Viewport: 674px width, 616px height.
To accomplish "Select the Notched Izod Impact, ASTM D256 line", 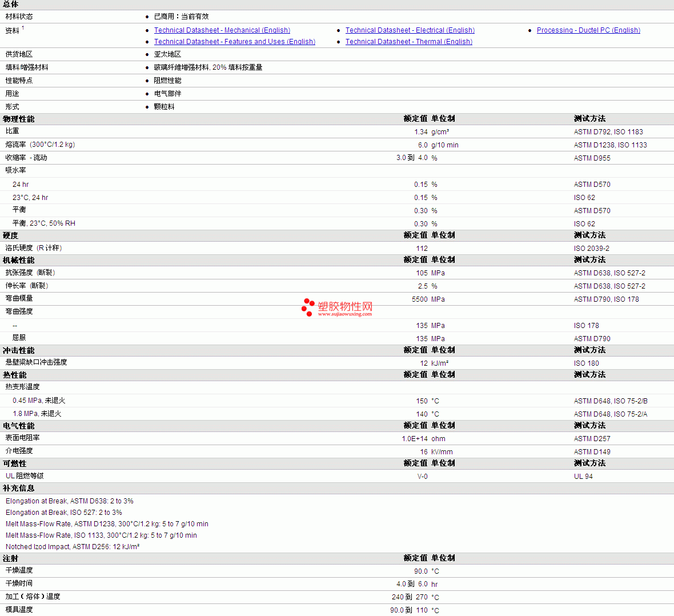I will [72, 547].
